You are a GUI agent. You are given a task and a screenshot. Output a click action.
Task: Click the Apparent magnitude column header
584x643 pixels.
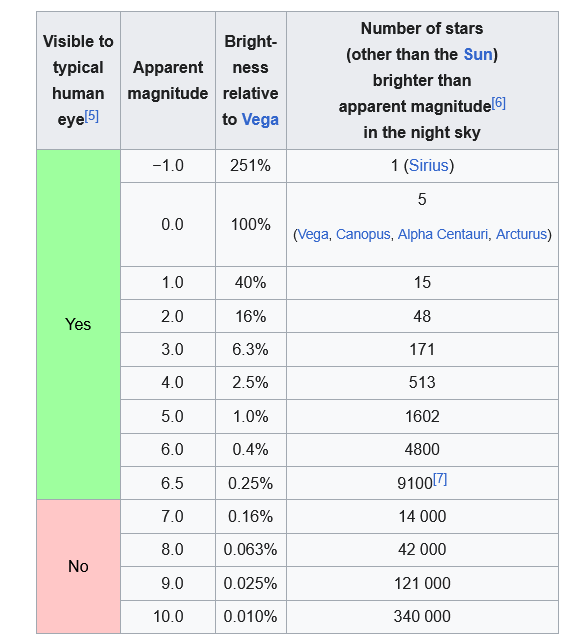(x=168, y=80)
